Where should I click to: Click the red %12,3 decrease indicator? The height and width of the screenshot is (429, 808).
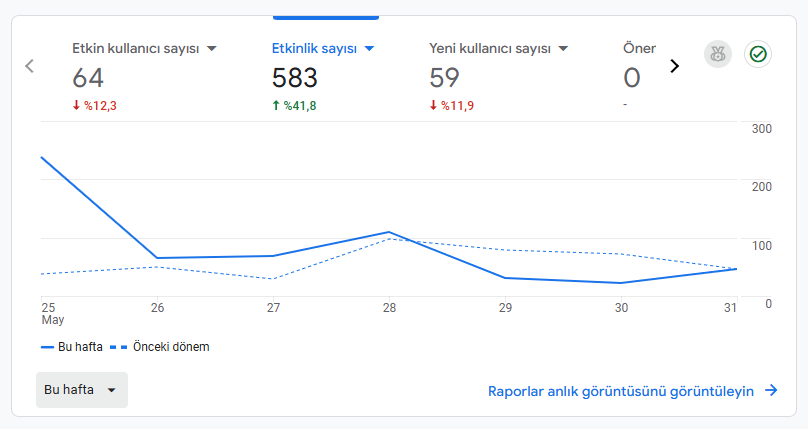point(94,106)
